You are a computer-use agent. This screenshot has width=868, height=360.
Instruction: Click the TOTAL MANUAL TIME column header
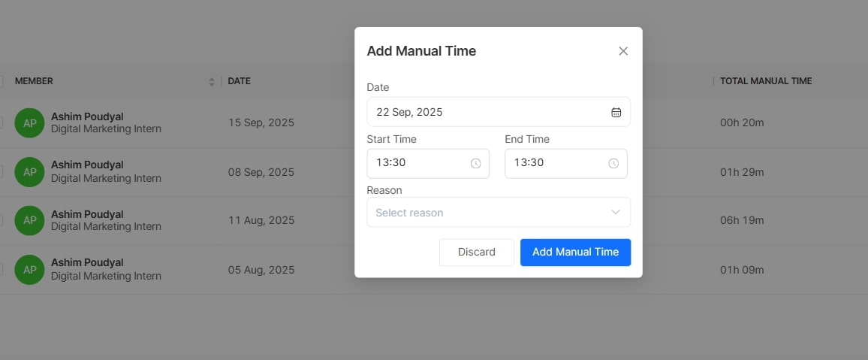tap(766, 81)
